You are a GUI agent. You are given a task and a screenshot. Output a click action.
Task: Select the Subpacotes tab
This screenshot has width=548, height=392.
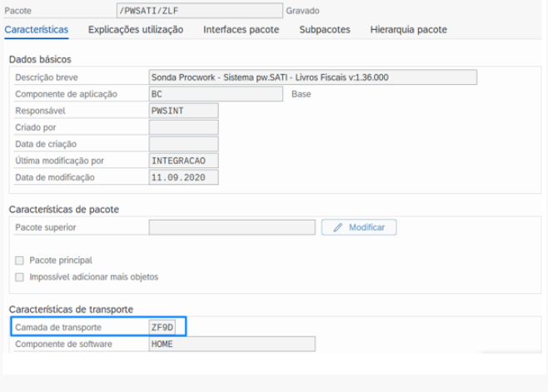[x=325, y=30]
